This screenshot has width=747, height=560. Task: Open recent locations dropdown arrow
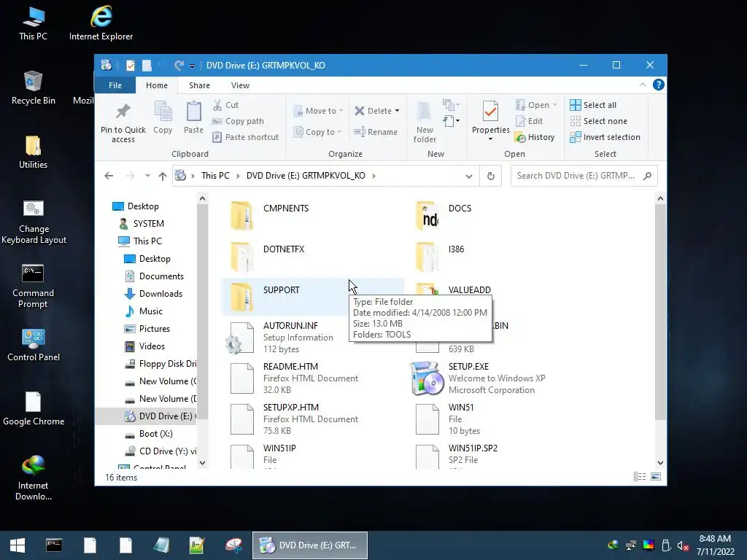147,176
